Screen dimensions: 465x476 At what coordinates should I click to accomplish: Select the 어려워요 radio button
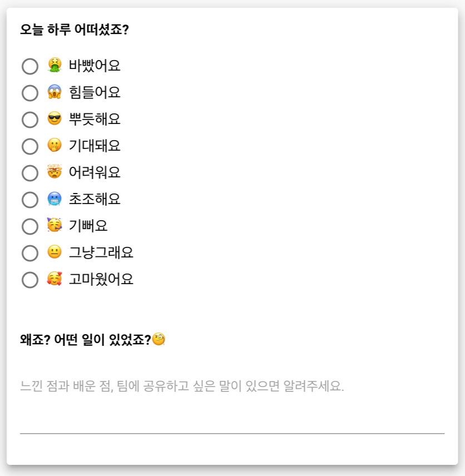click(x=30, y=173)
